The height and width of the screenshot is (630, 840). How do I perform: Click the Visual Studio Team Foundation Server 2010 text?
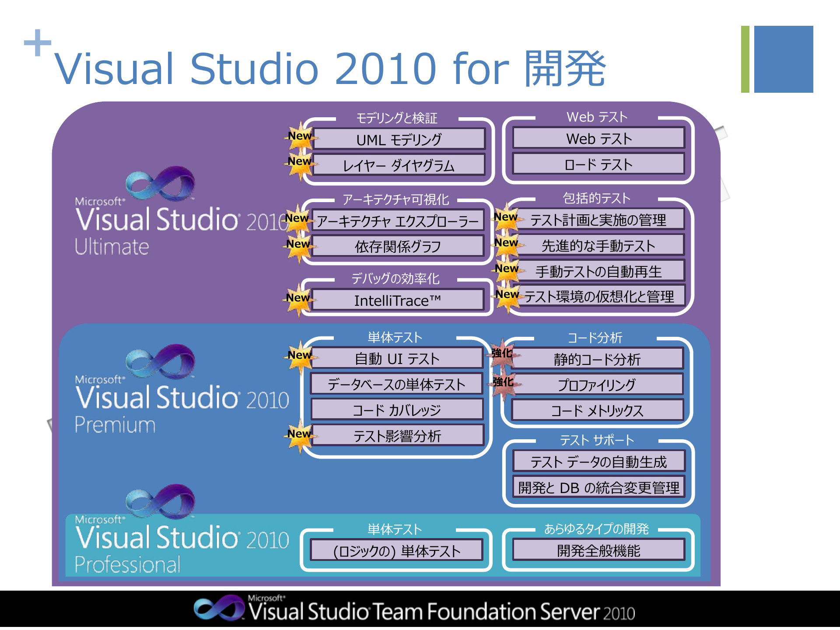(x=442, y=611)
